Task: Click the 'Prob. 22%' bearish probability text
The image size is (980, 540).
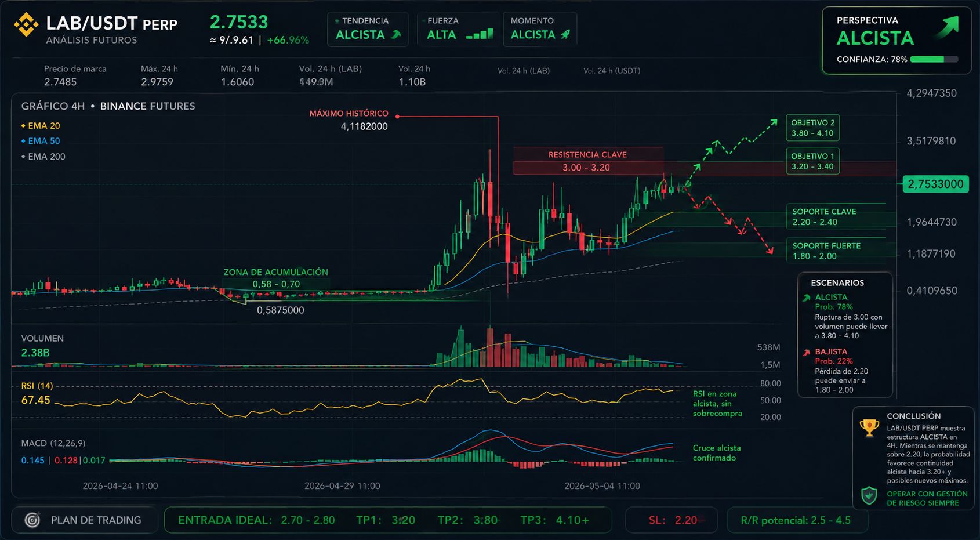Action: [834, 361]
